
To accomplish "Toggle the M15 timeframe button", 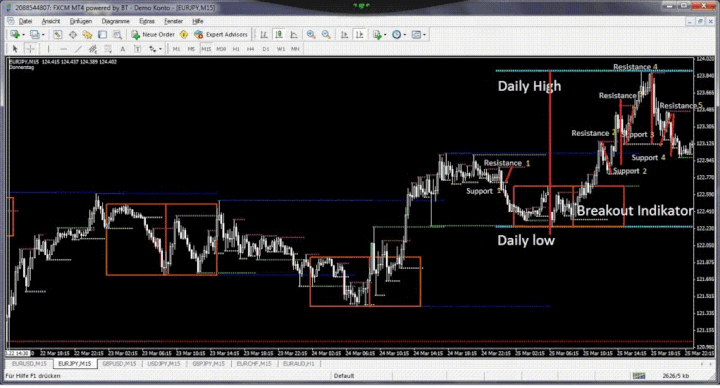I will coord(206,49).
